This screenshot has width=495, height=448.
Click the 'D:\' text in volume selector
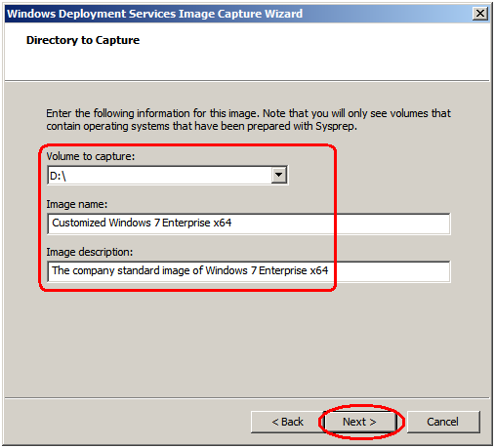click(x=58, y=176)
